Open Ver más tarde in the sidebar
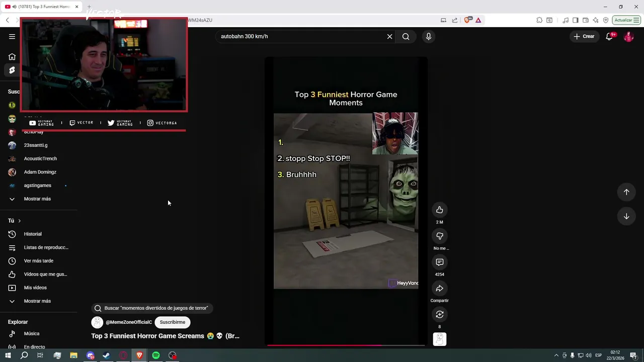The image size is (644, 362). pyautogui.click(x=39, y=261)
